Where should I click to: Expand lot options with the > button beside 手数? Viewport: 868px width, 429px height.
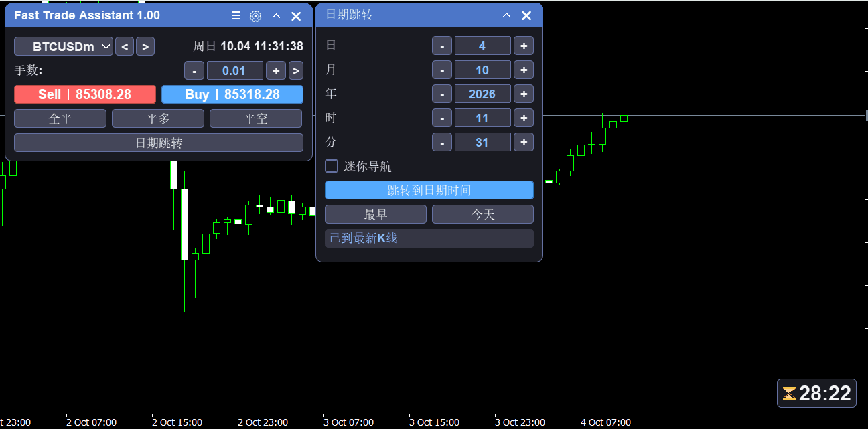pyautogui.click(x=296, y=70)
